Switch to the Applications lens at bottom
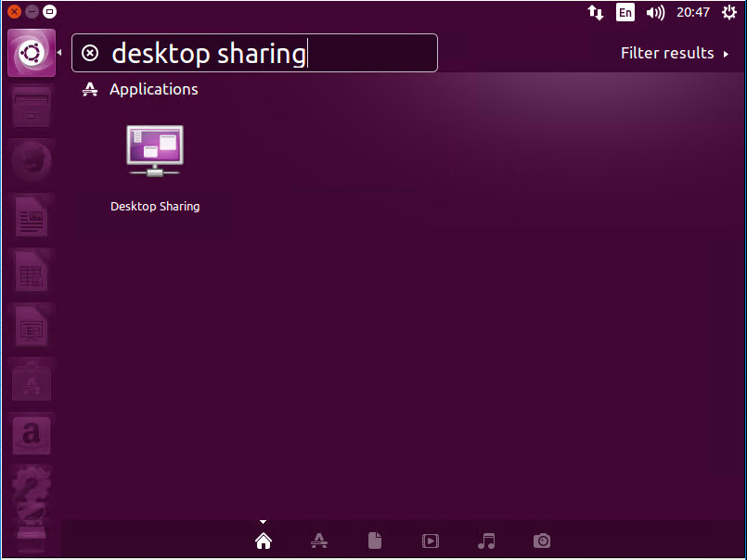The image size is (747, 560). 319,541
